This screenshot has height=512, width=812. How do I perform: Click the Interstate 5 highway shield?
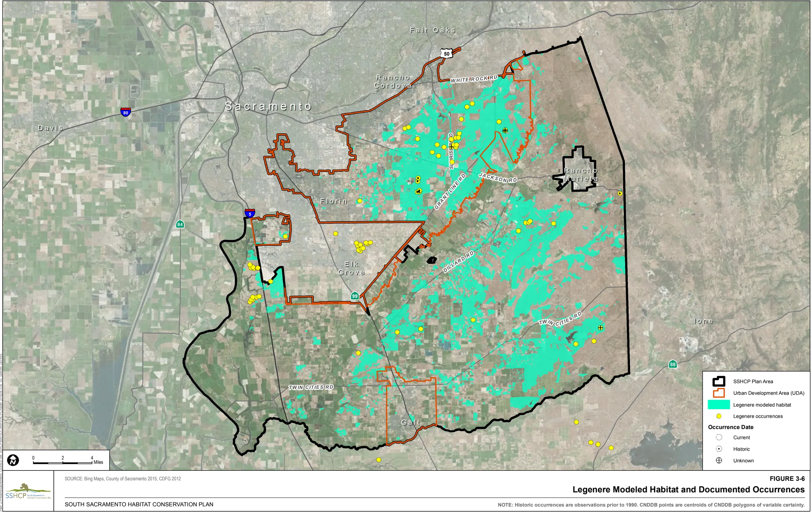[x=250, y=213]
